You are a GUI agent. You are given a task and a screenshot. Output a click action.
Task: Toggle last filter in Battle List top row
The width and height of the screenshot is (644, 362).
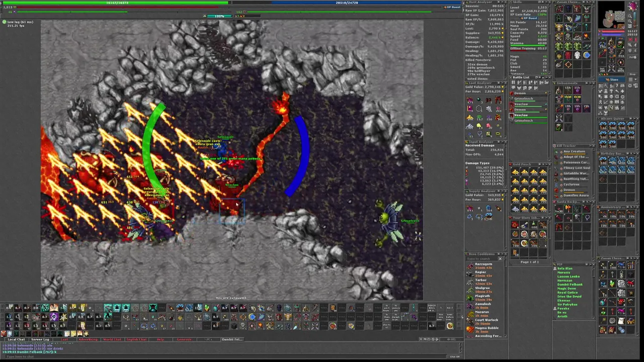click(546, 82)
